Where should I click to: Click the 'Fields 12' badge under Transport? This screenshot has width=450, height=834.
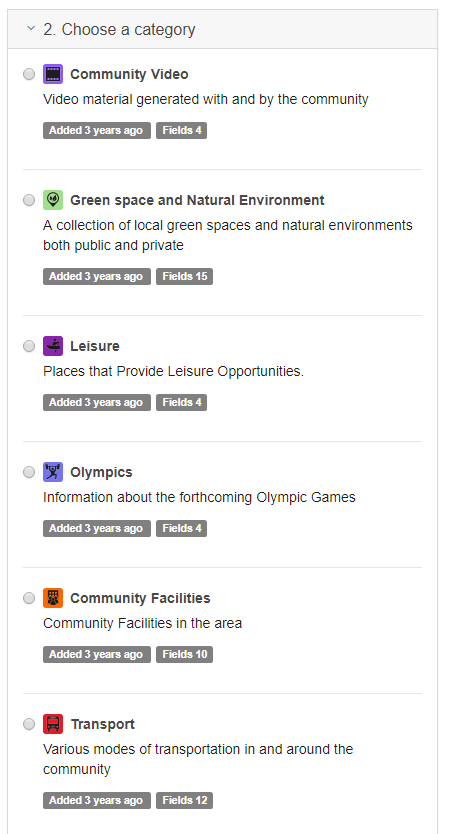click(x=185, y=800)
